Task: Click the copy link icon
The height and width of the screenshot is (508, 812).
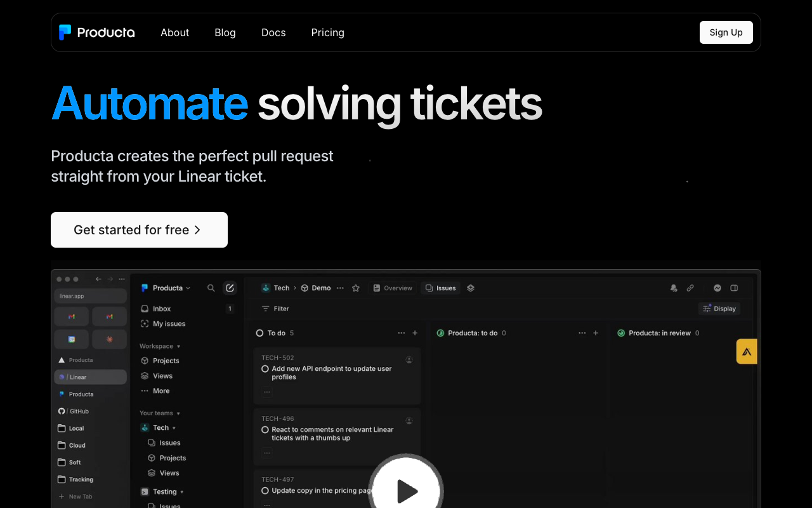Action: pyautogui.click(x=690, y=288)
